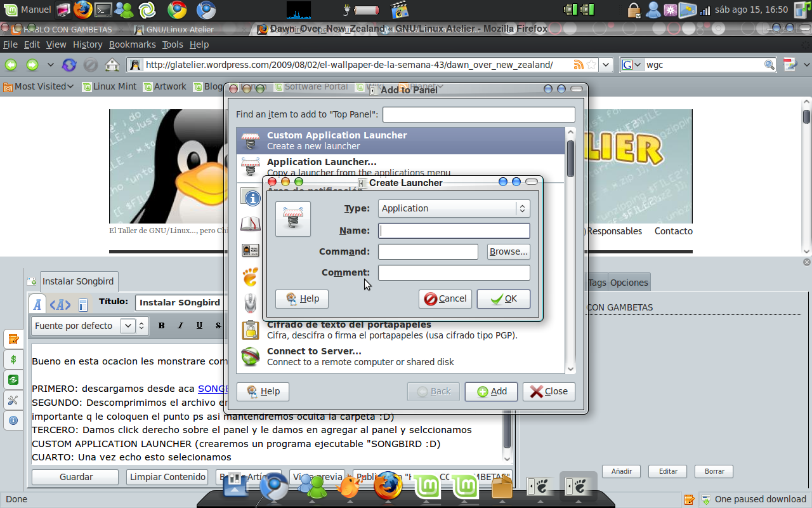Open Fuente por defecto font dropdown
The height and width of the screenshot is (508, 812).
[x=84, y=326]
